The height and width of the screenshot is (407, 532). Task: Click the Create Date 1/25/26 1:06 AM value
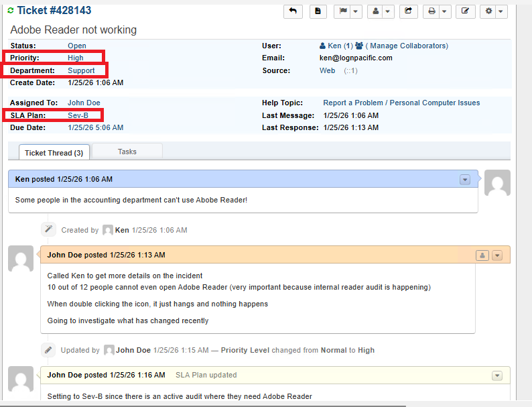tap(96, 83)
